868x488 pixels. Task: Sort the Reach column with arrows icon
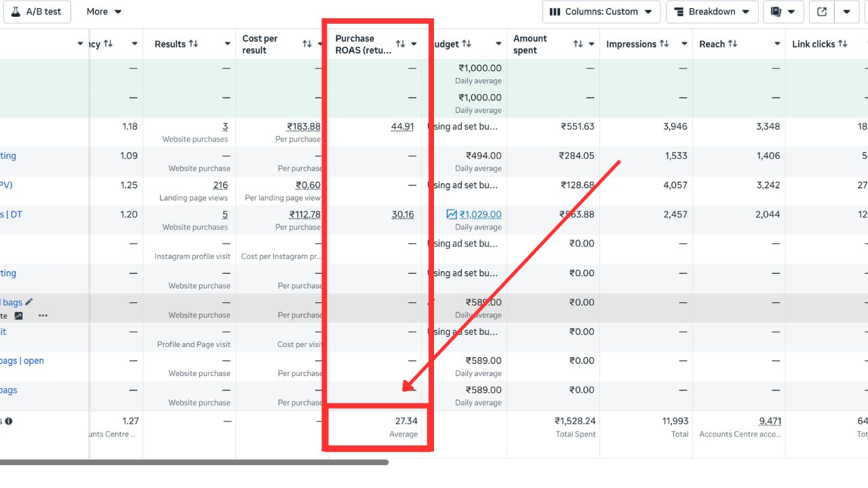tap(732, 43)
